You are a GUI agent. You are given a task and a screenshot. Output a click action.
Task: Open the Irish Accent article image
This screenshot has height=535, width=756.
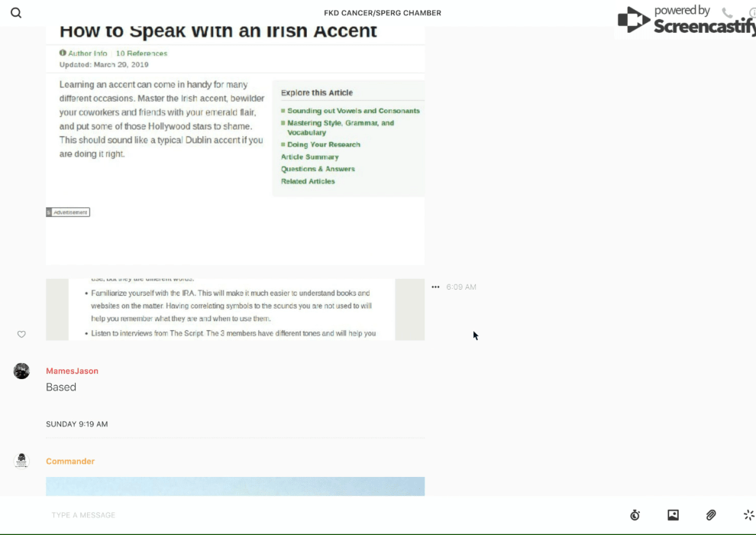(235, 145)
